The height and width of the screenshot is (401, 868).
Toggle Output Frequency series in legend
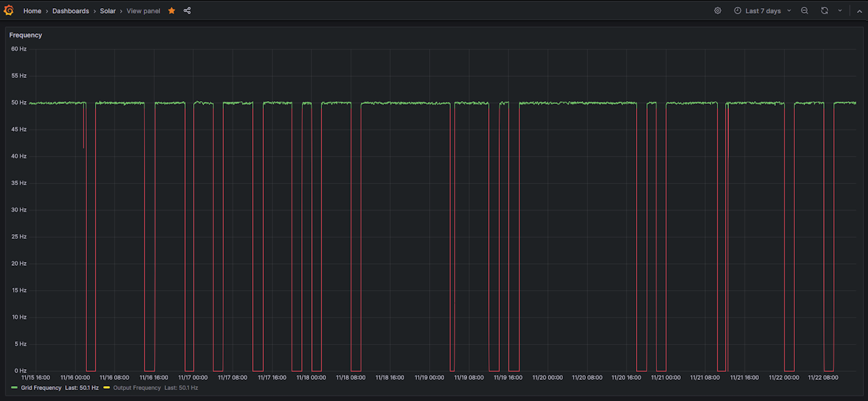click(x=137, y=388)
